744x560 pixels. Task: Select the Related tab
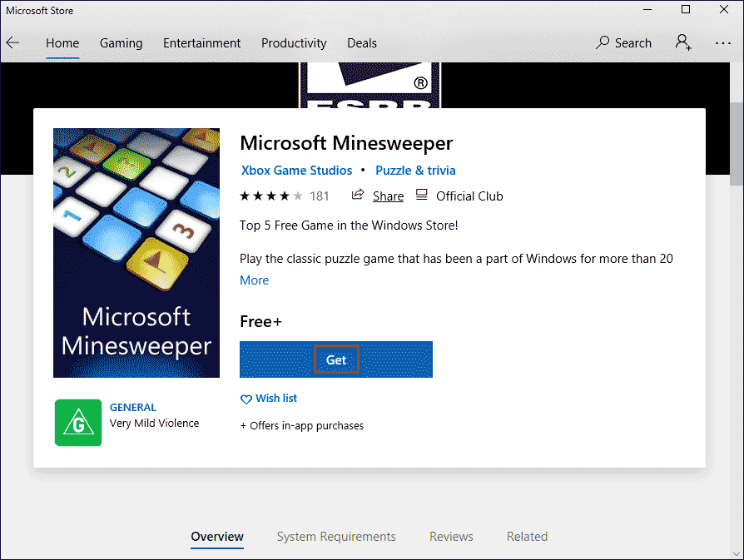pos(527,537)
